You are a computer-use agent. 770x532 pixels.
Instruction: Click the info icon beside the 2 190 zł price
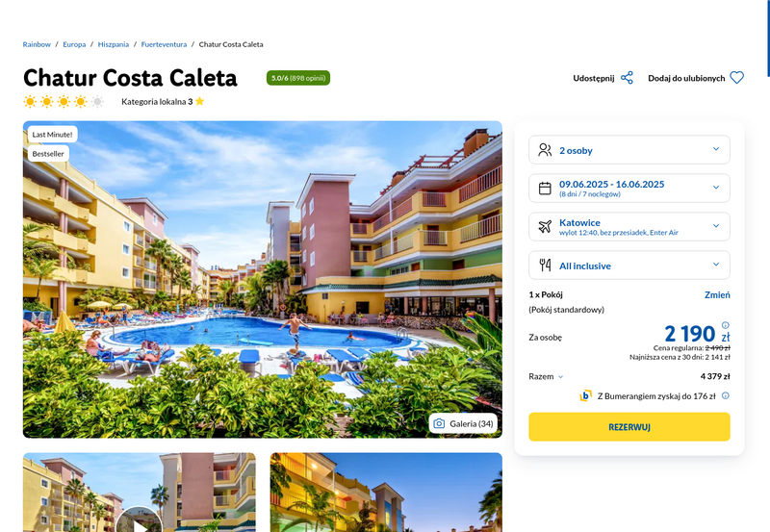[x=726, y=325]
